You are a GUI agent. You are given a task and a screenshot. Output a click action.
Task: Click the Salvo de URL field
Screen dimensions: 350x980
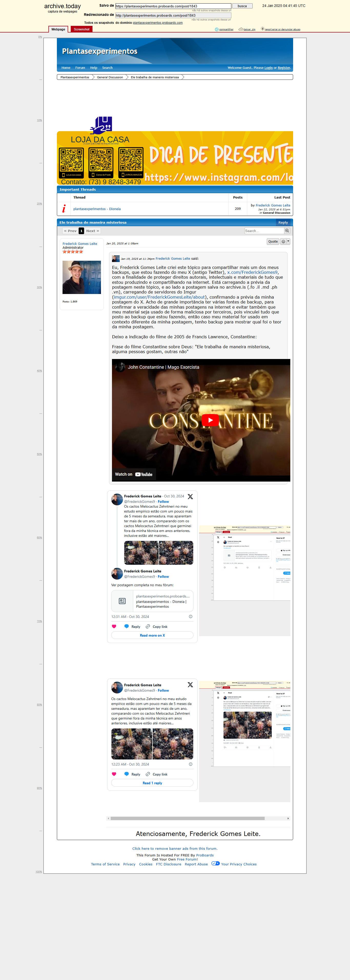(173, 6)
